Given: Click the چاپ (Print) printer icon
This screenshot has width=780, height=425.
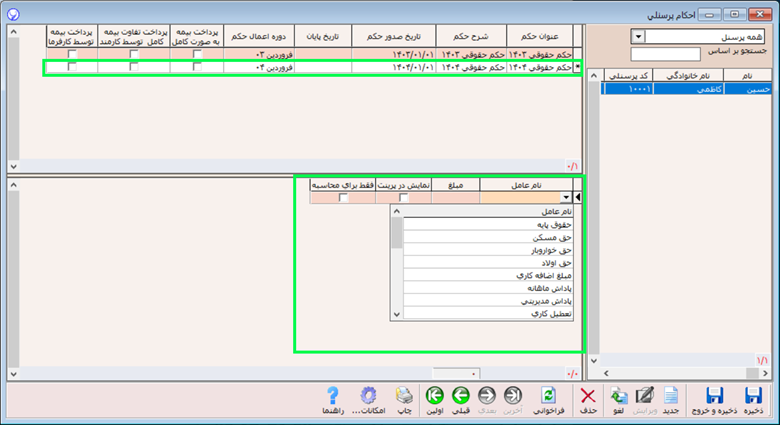Looking at the screenshot, I should click(404, 398).
